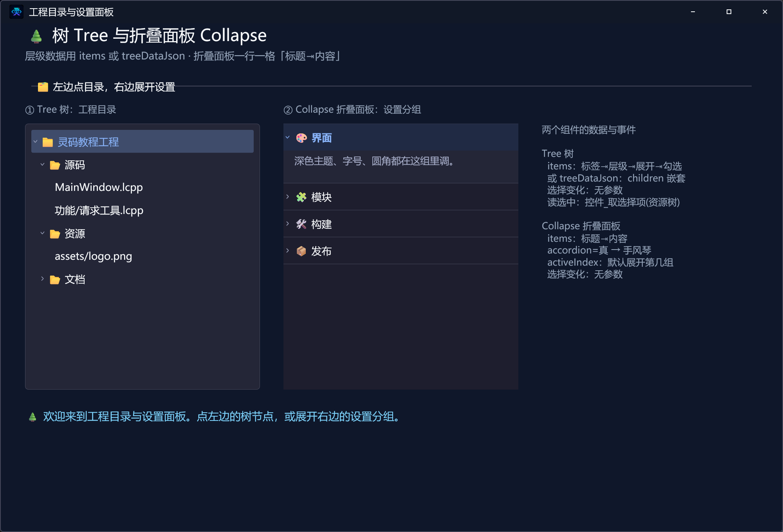Expand the 发布 panel chevron
Image resolution: width=783 pixels, height=532 pixels.
tap(288, 250)
